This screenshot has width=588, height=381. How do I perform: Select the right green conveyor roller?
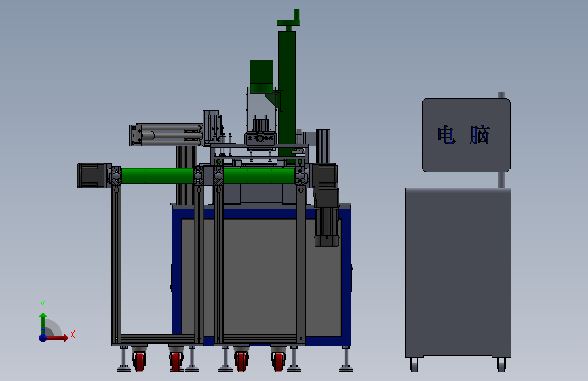259,176
